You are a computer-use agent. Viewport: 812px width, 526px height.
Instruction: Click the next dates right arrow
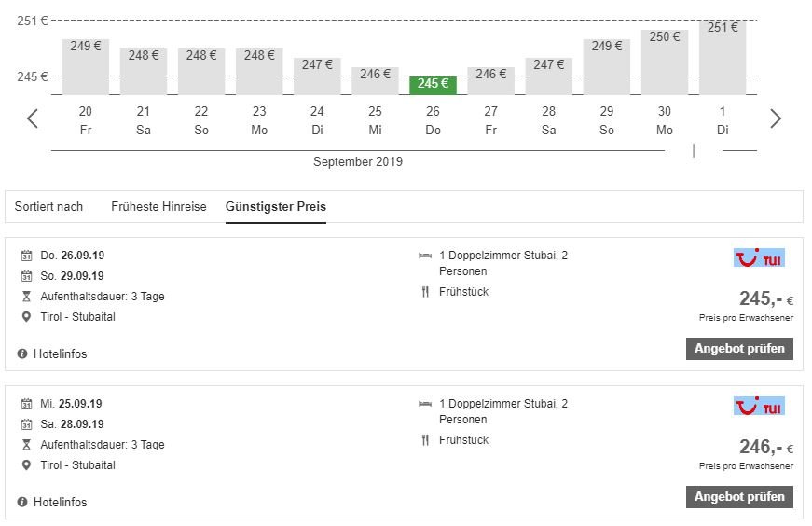pos(776,119)
